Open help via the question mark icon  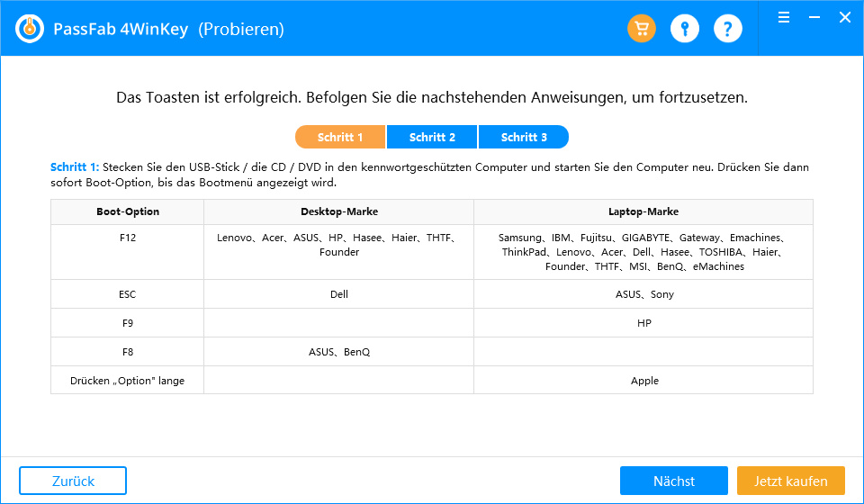[x=728, y=29]
